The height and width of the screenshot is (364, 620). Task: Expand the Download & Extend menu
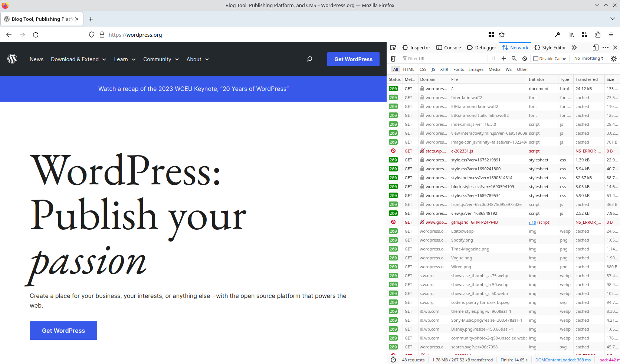[79, 59]
